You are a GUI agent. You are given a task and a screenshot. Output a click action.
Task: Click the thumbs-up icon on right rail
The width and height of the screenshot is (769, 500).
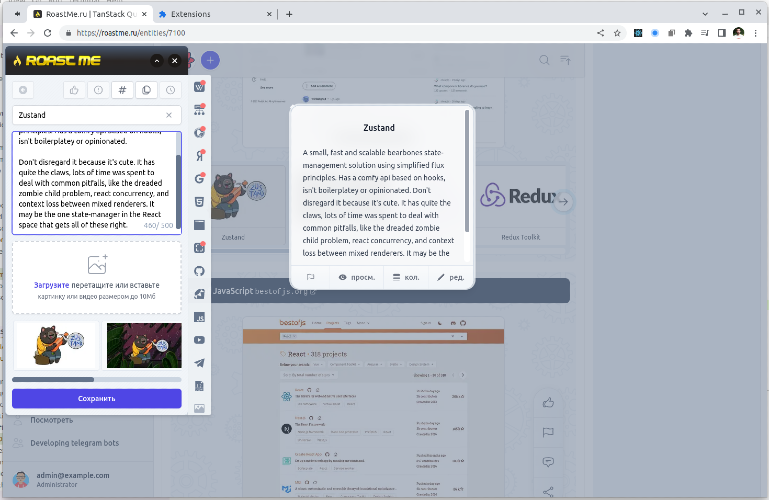click(x=548, y=402)
